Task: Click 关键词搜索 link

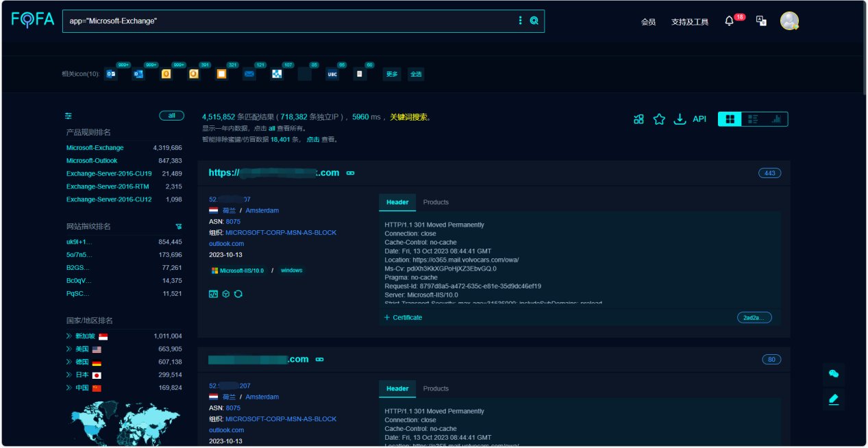Action: pyautogui.click(x=410, y=117)
